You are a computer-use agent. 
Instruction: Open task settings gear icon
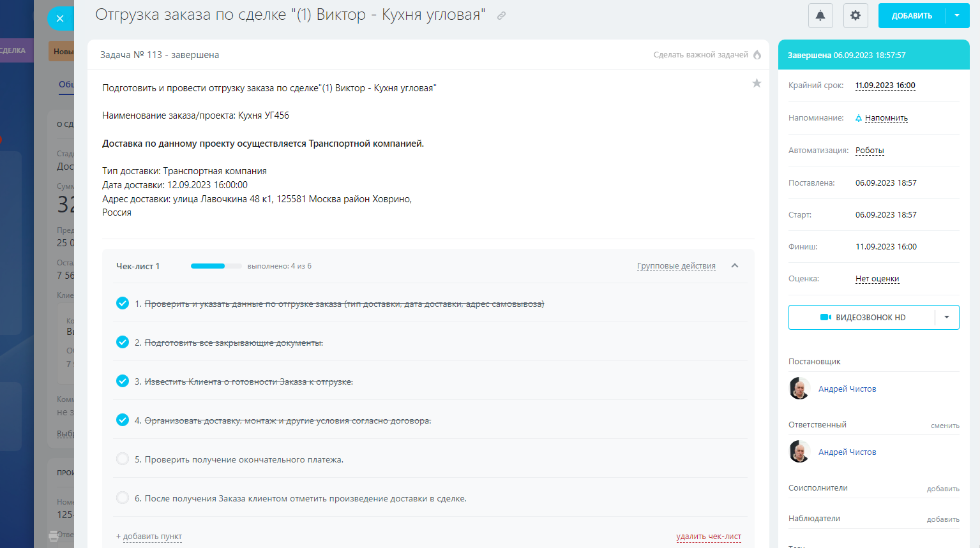click(x=856, y=16)
